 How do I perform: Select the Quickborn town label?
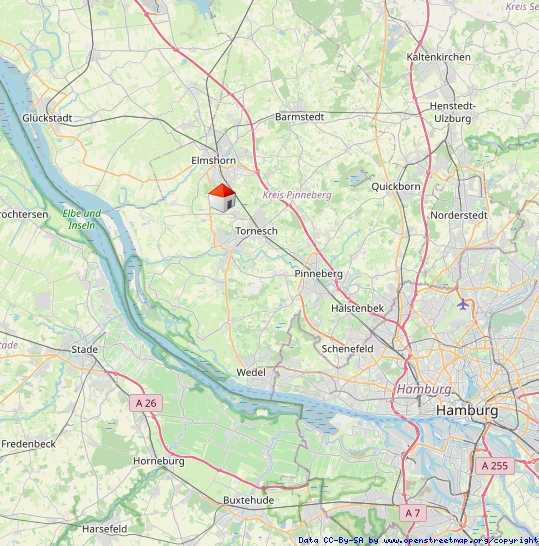[x=396, y=187]
